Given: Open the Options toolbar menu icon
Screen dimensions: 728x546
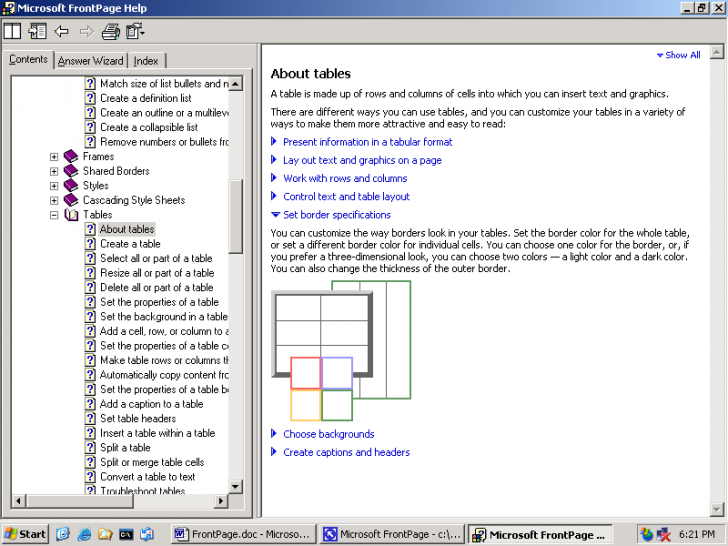Looking at the screenshot, I should click(x=135, y=31).
